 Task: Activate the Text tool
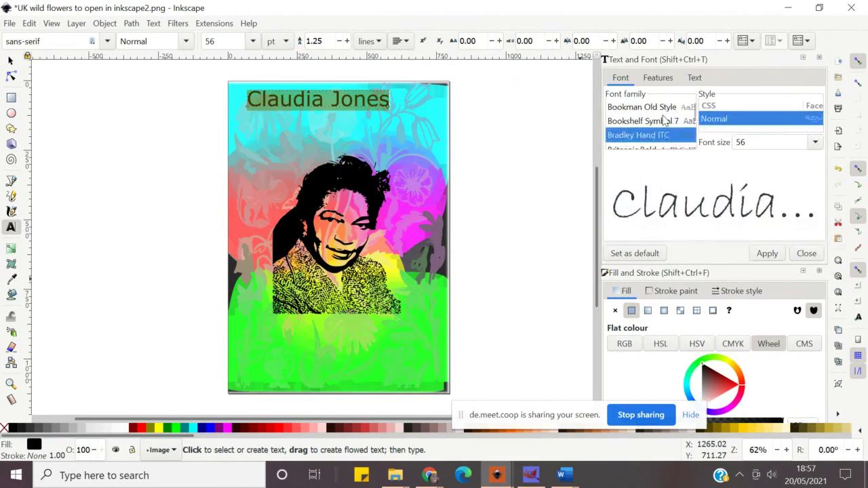pos(11,227)
